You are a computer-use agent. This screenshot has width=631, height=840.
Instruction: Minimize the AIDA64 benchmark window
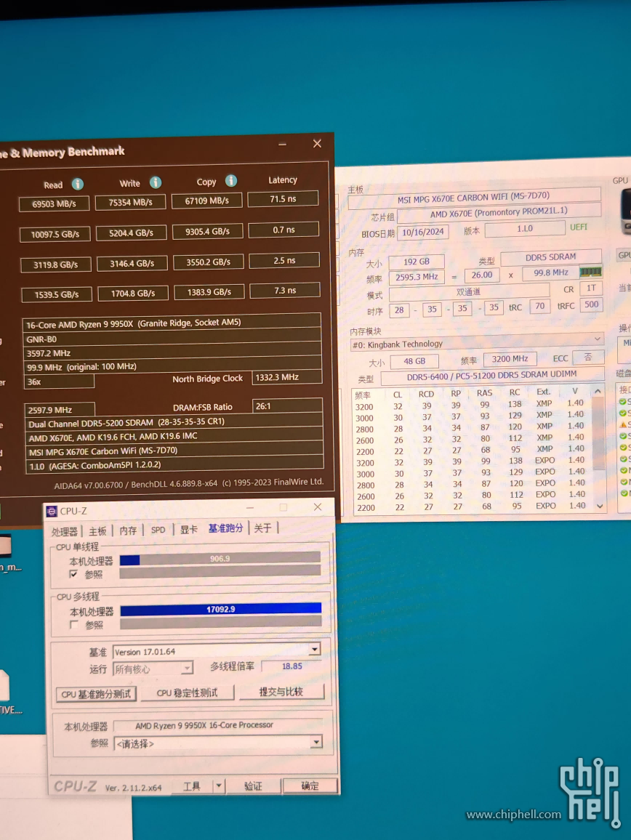click(x=283, y=144)
